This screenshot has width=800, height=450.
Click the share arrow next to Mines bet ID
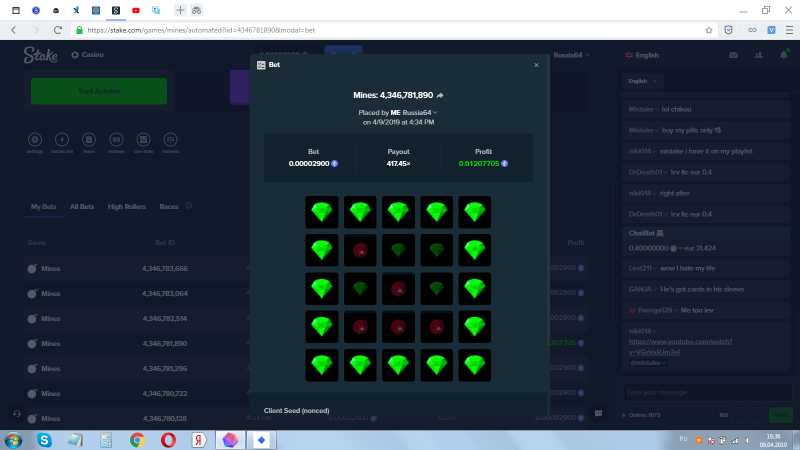pyautogui.click(x=440, y=95)
